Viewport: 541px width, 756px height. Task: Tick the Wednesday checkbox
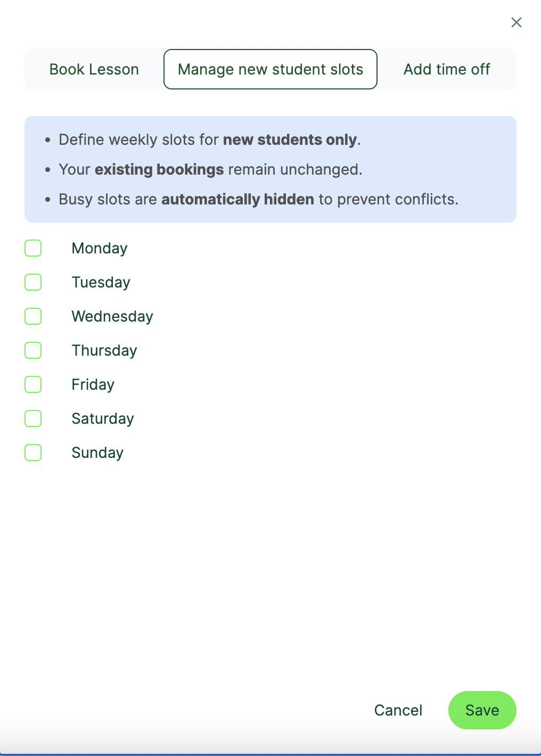(32, 316)
